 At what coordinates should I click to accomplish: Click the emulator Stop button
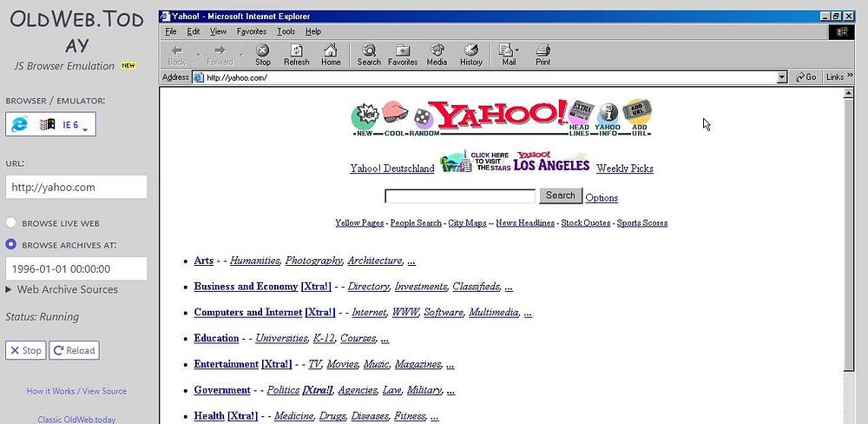click(x=25, y=350)
